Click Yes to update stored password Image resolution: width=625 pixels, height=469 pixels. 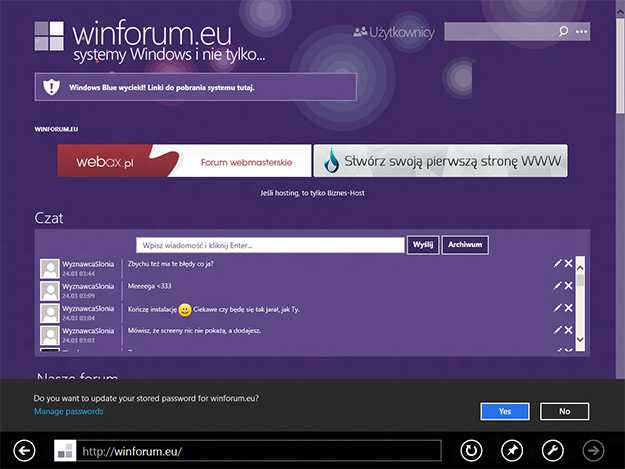pos(504,411)
